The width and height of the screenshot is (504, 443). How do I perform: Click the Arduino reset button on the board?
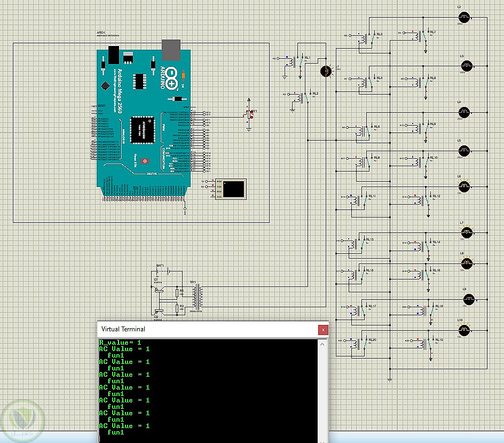point(145,161)
